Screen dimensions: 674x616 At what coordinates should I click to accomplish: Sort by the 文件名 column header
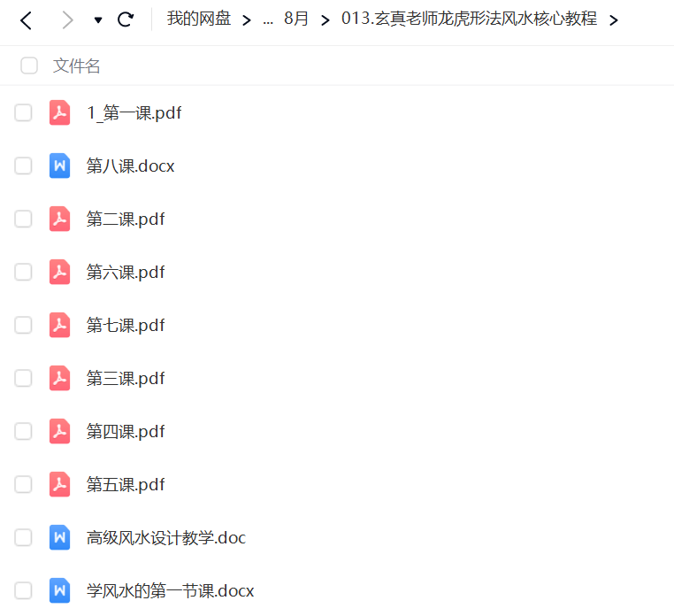click(x=77, y=65)
